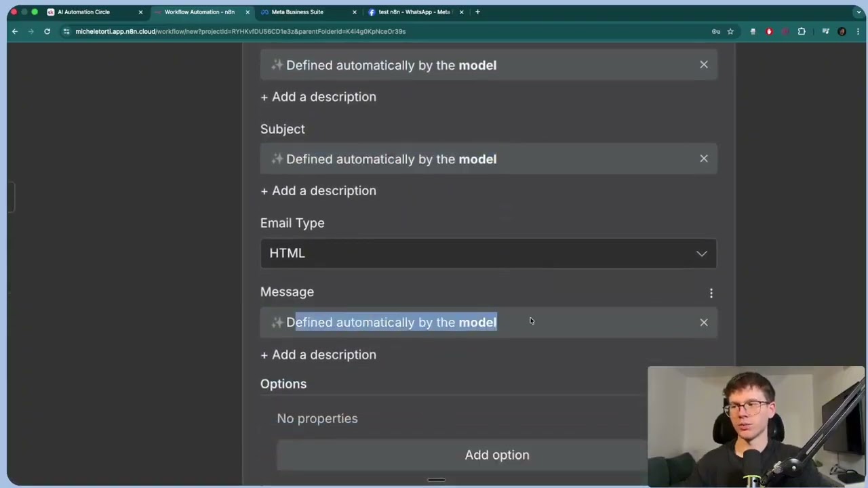
Task: Open a new browser tab
Action: [477, 12]
